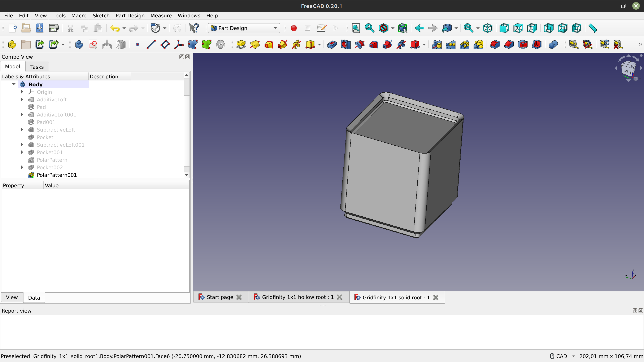Expand the AdditiveLoft tree item
Screen dimensions: 644x362
(22, 100)
